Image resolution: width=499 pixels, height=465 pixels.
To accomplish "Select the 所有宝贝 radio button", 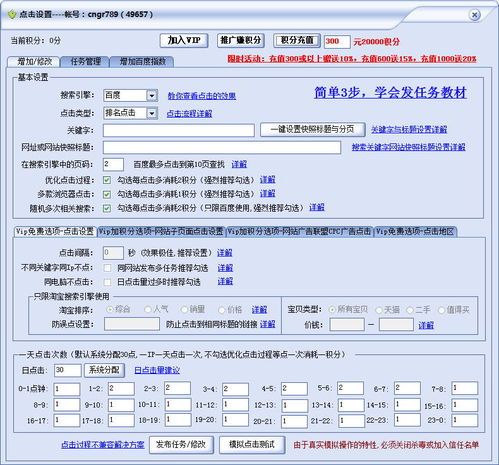I will click(332, 310).
